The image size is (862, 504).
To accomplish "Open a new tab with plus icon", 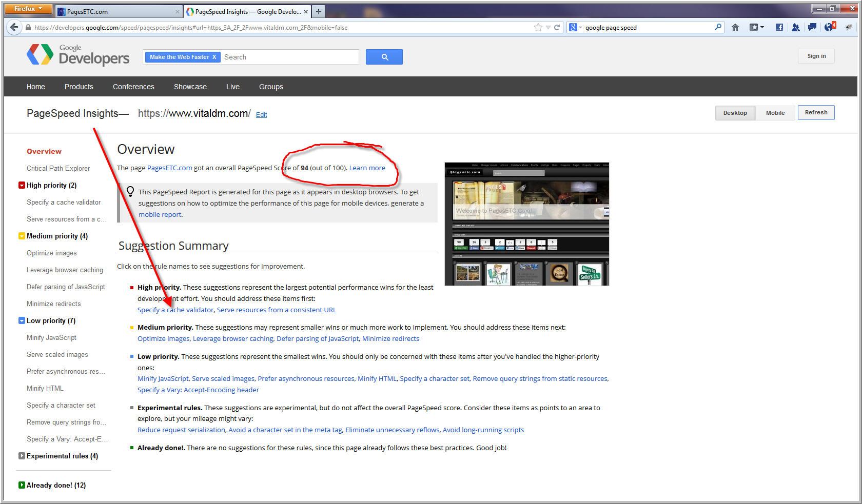I will [319, 12].
